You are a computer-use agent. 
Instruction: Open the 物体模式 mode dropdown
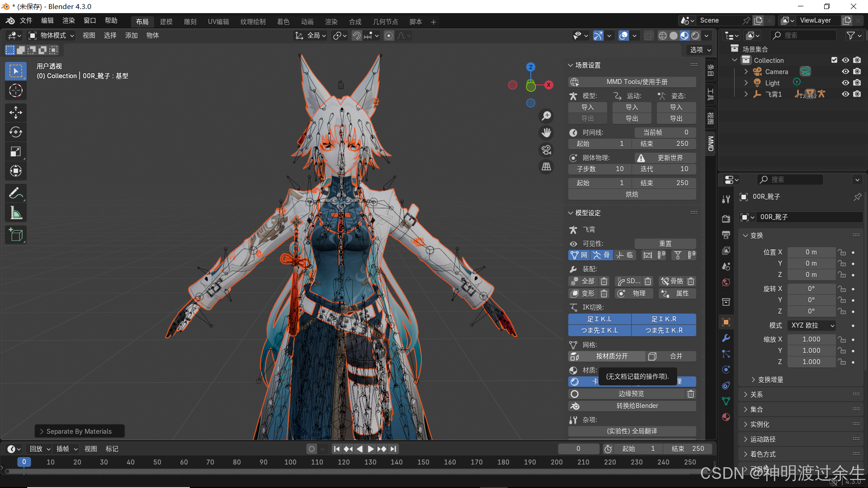click(52, 35)
